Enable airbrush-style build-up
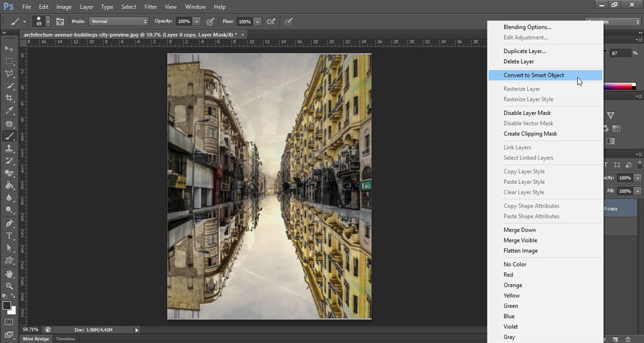 [271, 21]
